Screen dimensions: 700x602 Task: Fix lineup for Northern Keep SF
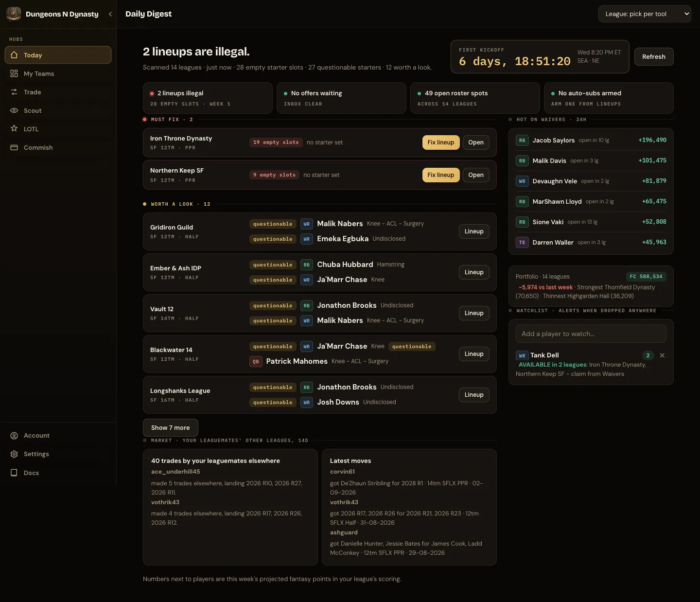441,175
